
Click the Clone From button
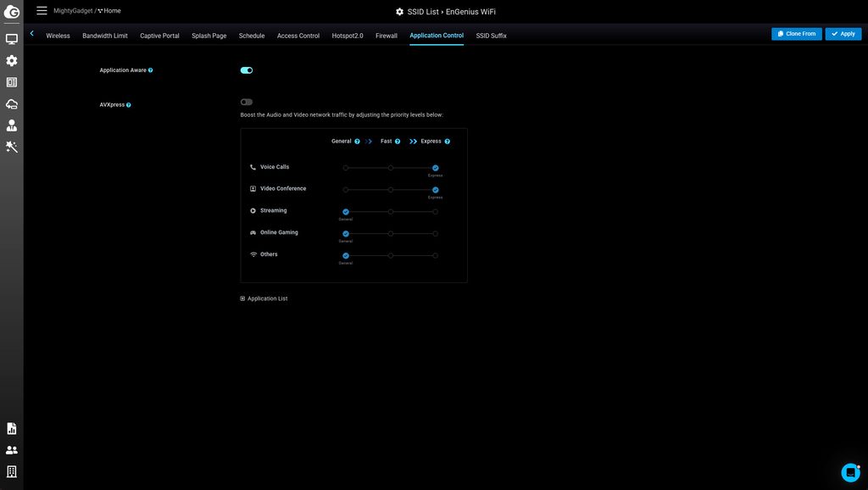[797, 34]
